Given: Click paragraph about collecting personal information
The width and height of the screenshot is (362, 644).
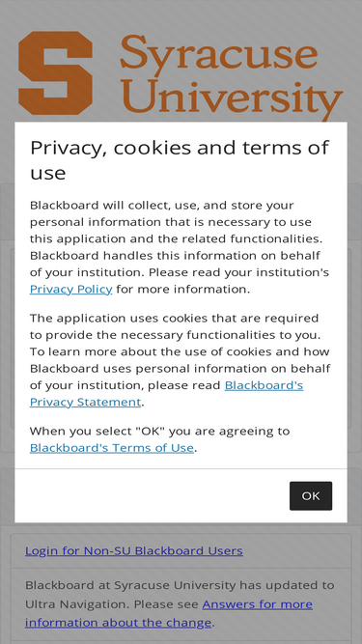Looking at the screenshot, I should [x=180, y=247].
